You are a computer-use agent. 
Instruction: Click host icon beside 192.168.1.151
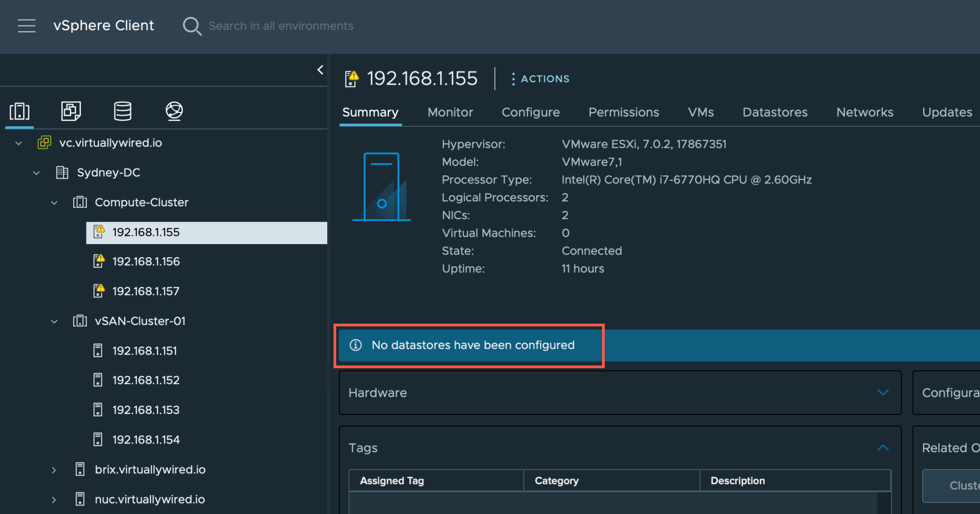coord(98,351)
